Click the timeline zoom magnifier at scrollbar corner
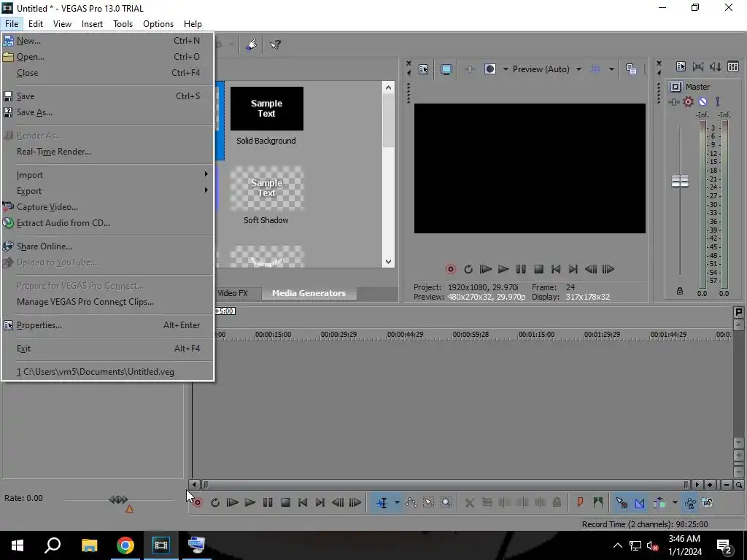The width and height of the screenshot is (747, 560). pos(739,485)
